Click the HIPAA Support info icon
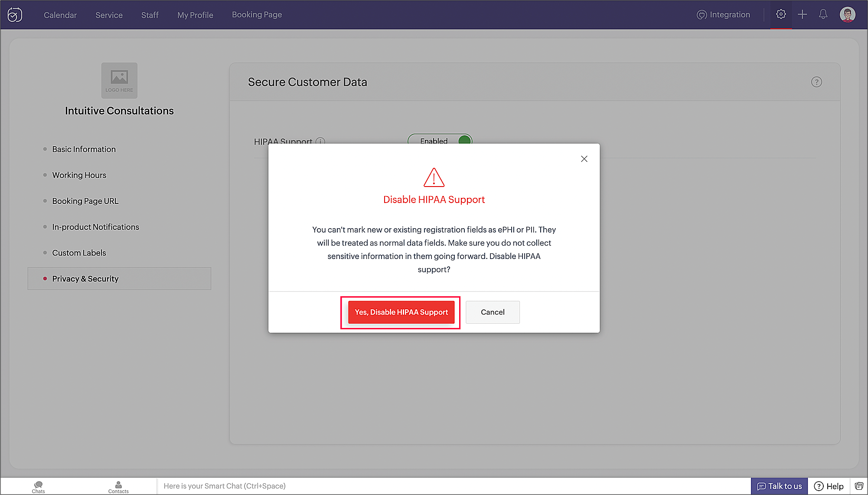 tap(320, 141)
